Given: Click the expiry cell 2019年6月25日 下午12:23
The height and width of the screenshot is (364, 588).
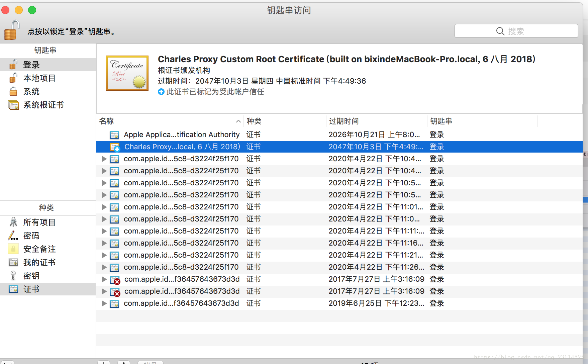Looking at the screenshot, I should [x=376, y=303].
